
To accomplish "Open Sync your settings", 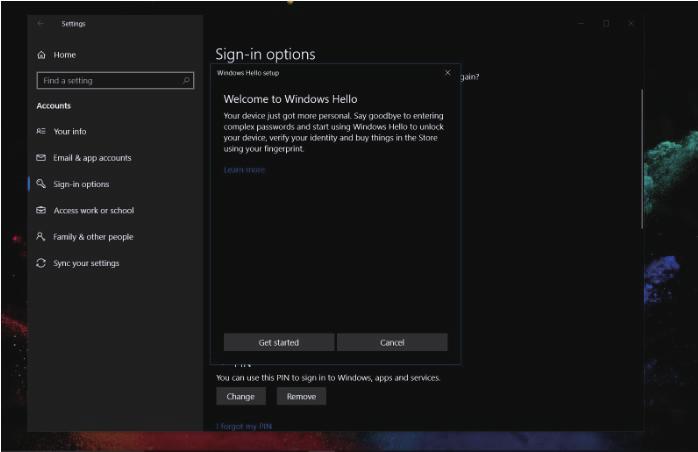I will click(x=86, y=263).
